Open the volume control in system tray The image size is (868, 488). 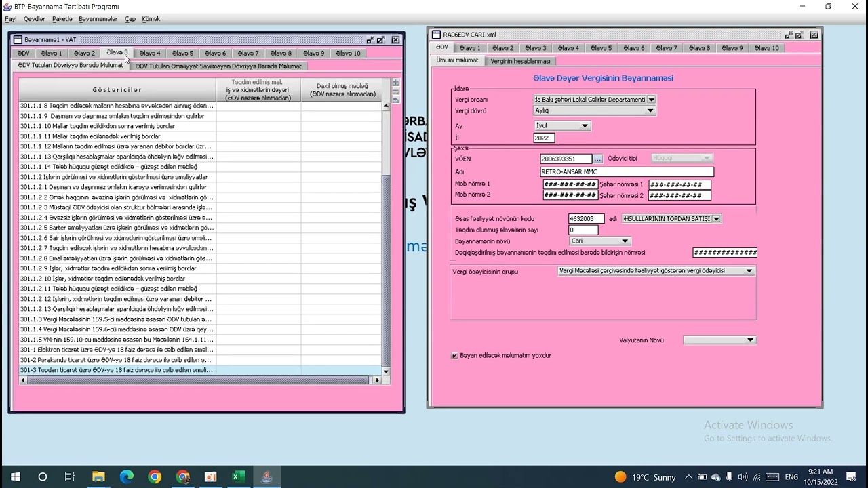coord(743,477)
